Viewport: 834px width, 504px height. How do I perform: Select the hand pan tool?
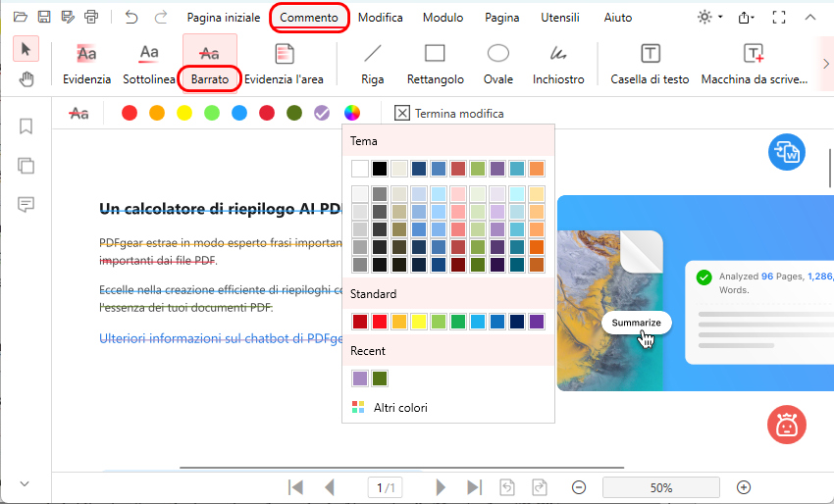coord(26,79)
